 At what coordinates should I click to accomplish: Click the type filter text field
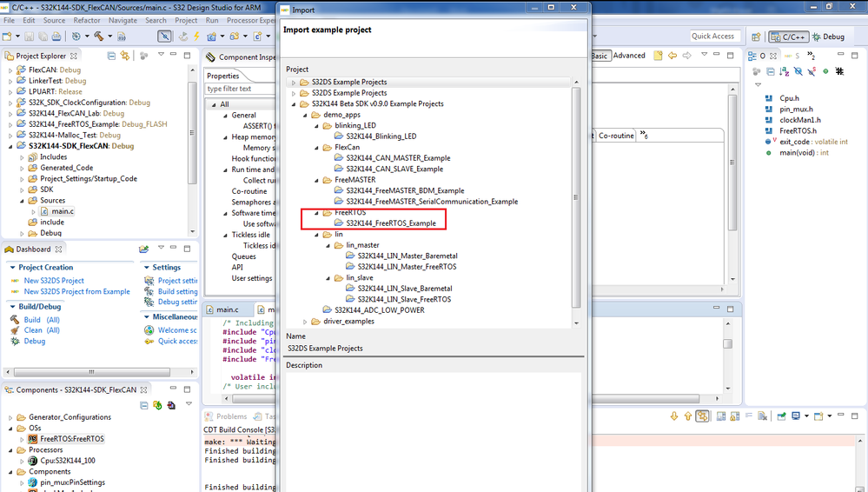click(x=239, y=89)
